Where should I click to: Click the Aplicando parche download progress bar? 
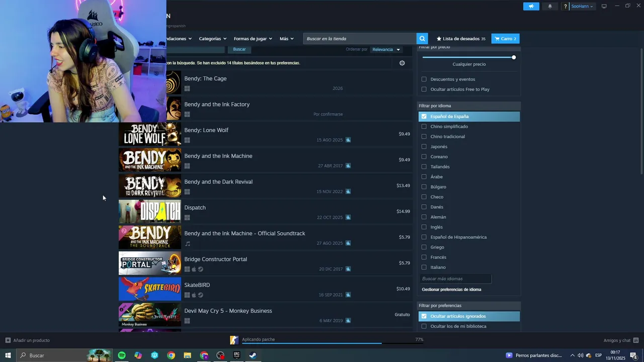[x=332, y=343]
